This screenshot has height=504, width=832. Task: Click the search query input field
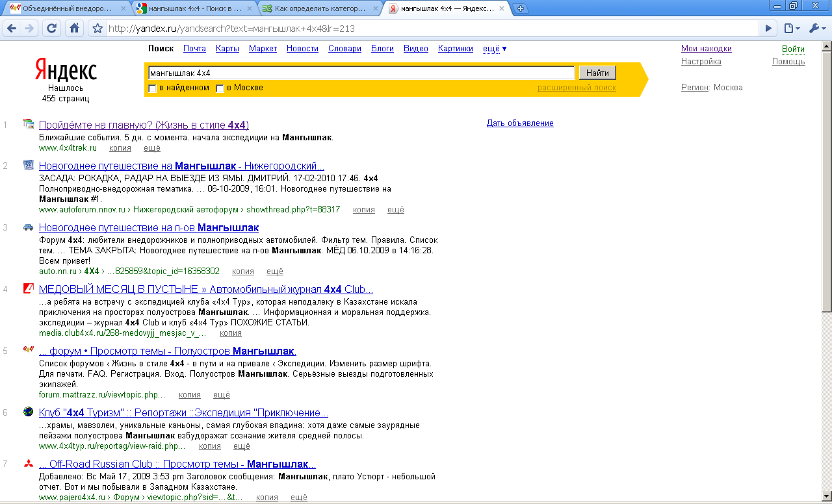(361, 73)
